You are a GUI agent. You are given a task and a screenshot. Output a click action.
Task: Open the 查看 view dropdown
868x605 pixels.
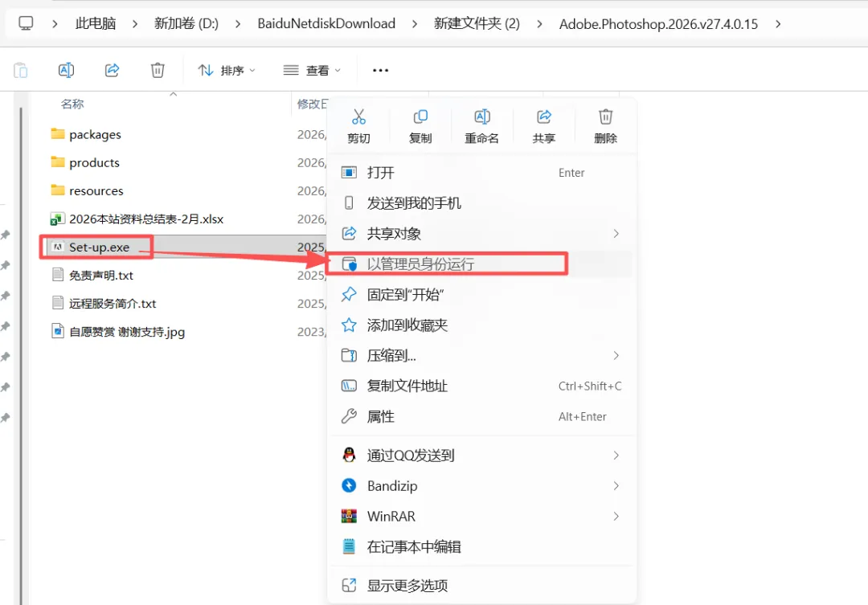[x=312, y=70]
